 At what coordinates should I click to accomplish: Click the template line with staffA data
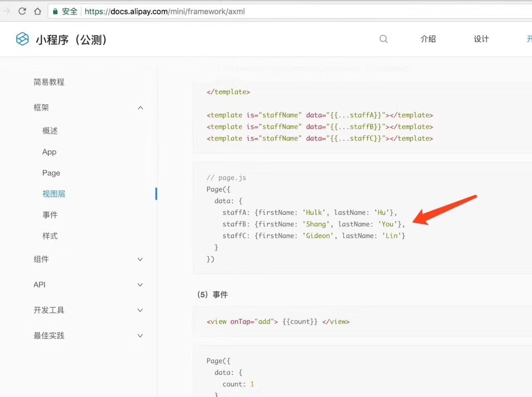(320, 115)
